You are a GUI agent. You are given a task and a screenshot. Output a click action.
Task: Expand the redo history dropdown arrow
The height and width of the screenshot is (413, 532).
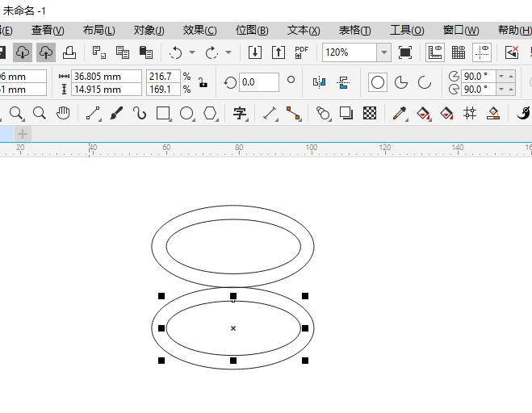pos(228,52)
